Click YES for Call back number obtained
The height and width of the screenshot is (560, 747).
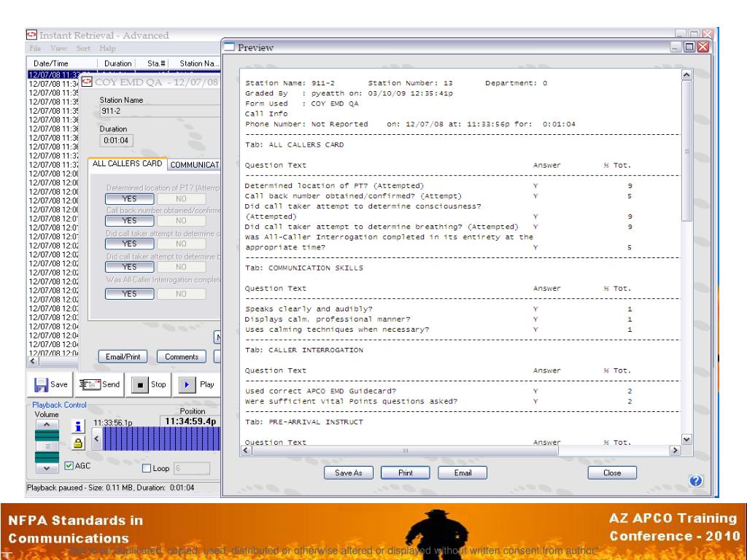tap(130, 221)
